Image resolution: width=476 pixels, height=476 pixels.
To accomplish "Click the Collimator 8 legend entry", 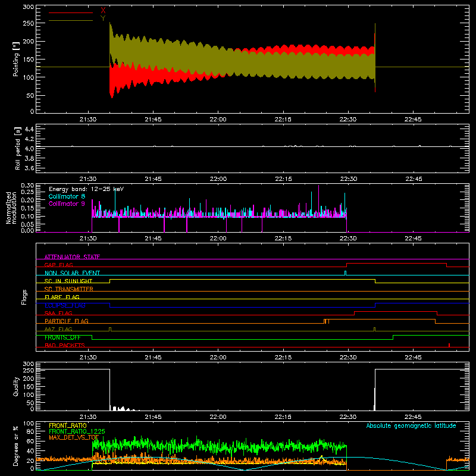I will tap(67, 197).
